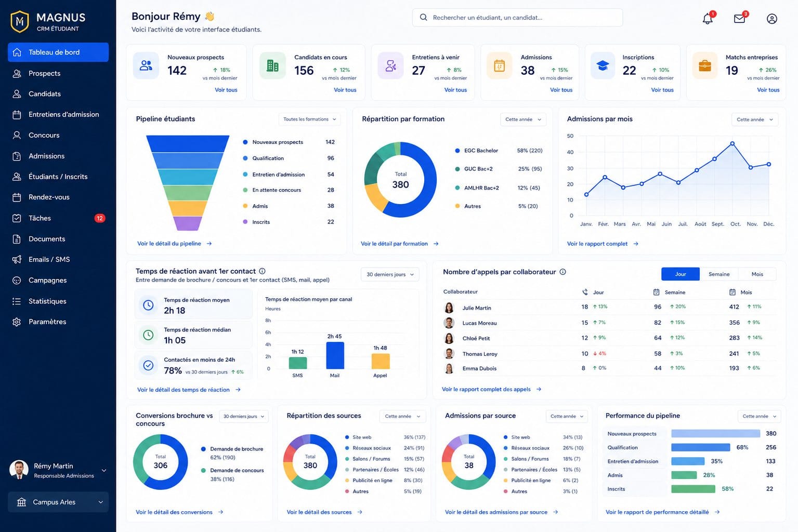Click the Temps de réaction moyen clock icon
The width and height of the screenshot is (798, 532).
(x=148, y=305)
